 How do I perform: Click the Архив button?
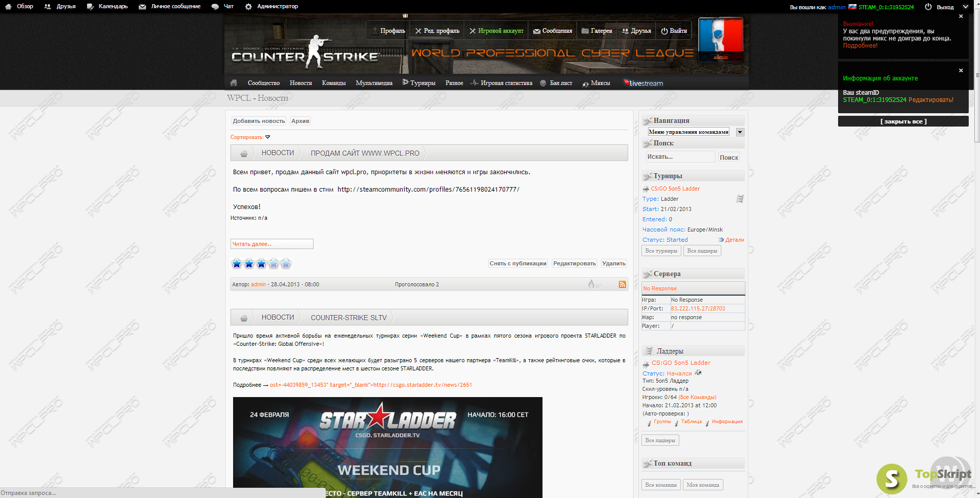[300, 121]
